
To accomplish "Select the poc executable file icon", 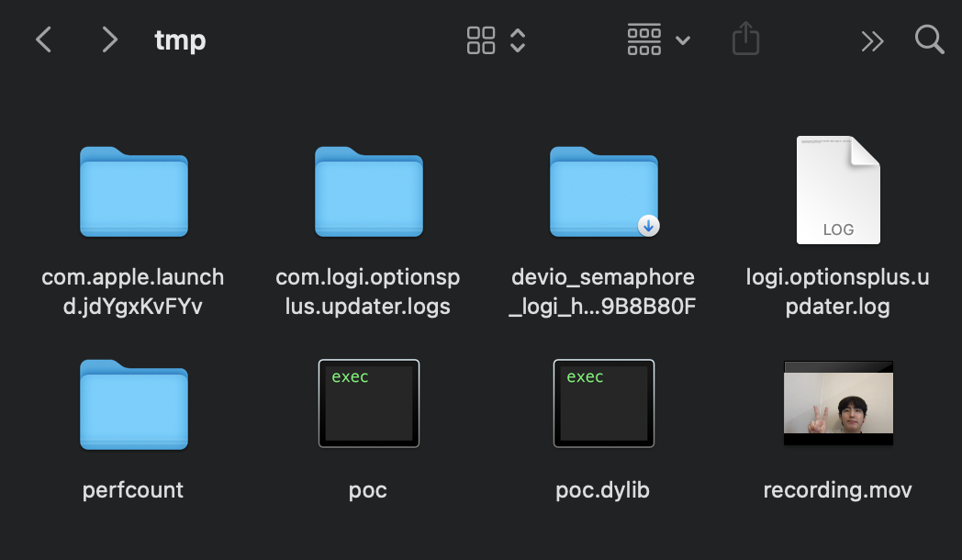I will (368, 403).
